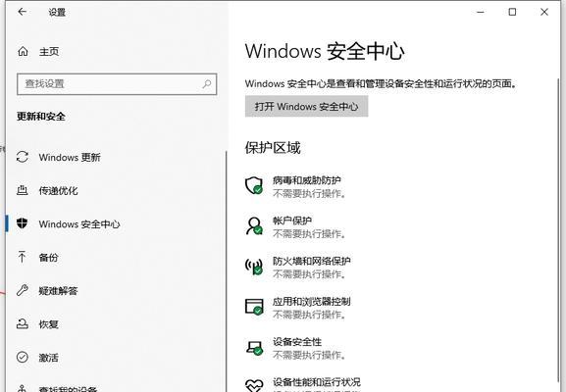This screenshot has width=566, height=392.
Task: Click the sidebar vertical scrollbar
Action: (227, 270)
